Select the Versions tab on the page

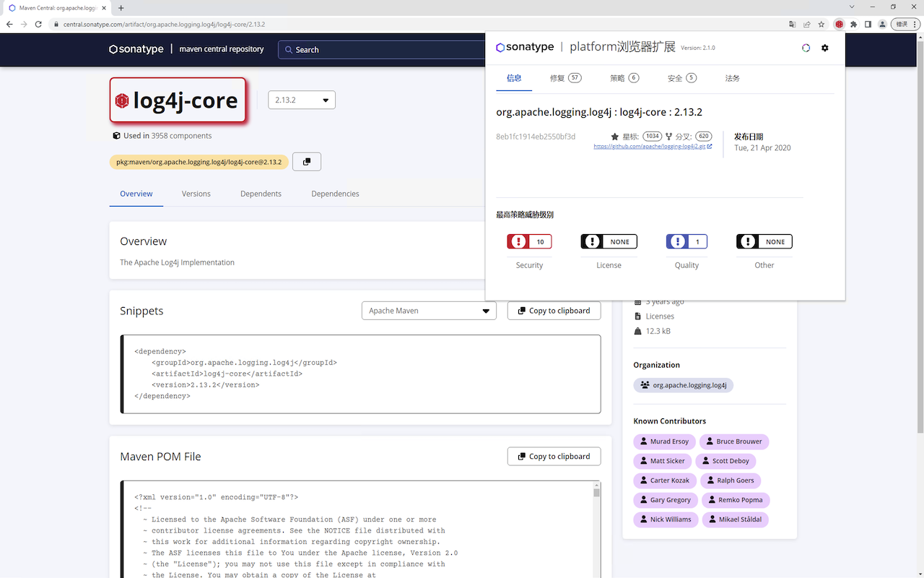(x=196, y=194)
